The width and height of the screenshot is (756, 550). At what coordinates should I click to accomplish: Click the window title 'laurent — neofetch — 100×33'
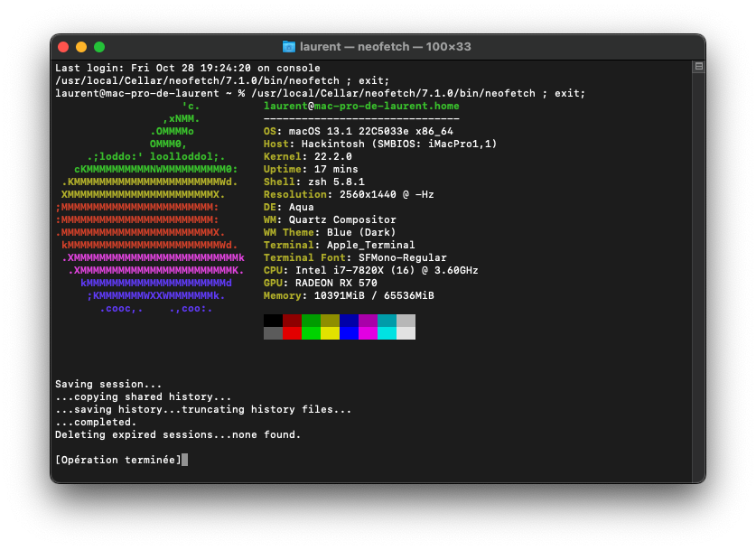(386, 47)
